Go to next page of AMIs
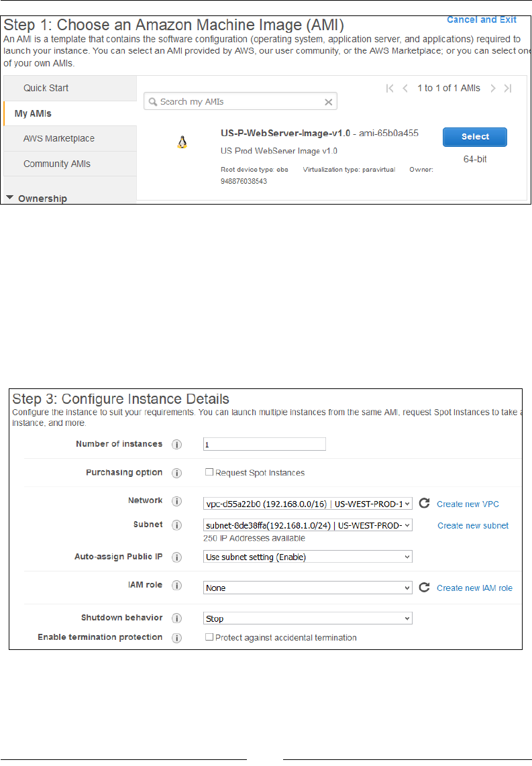 (x=493, y=89)
